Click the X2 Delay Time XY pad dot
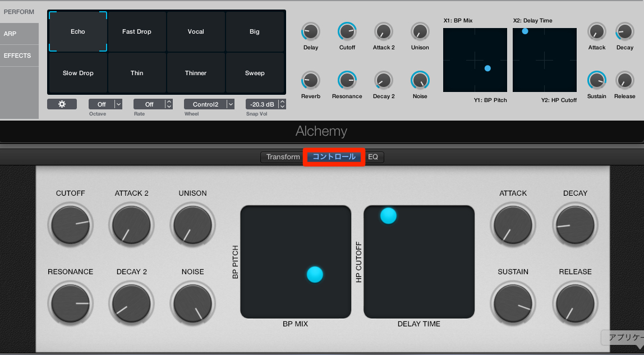Screen dimensions: 644x355 click(525, 31)
